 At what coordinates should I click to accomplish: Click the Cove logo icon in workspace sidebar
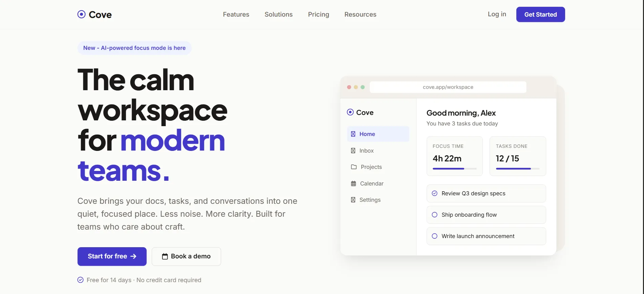350,112
